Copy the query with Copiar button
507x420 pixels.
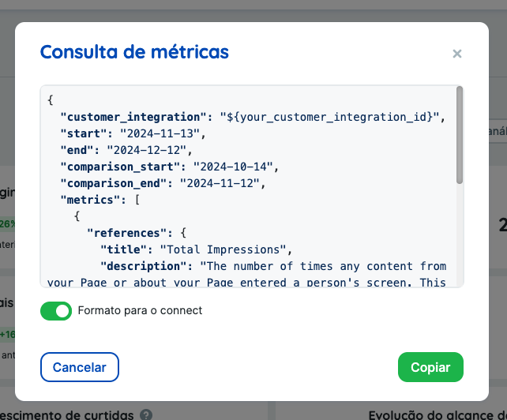[430, 367]
